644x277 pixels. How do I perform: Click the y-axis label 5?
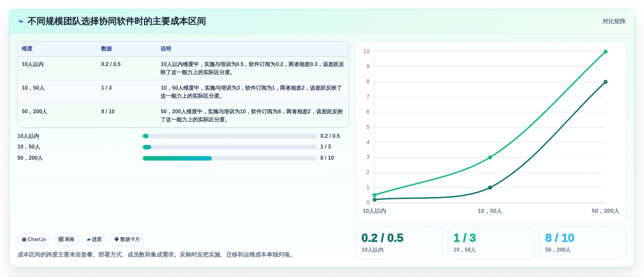pos(368,127)
